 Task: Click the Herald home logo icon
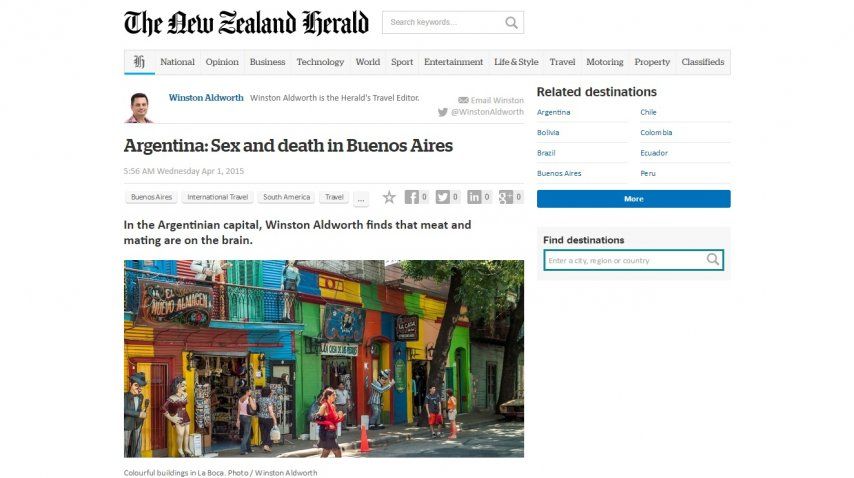tap(139, 62)
